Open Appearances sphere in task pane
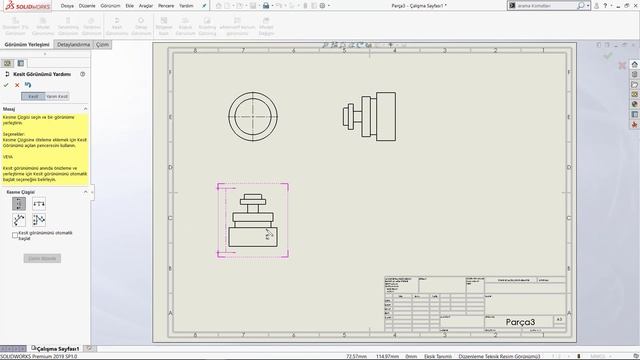 634,104
